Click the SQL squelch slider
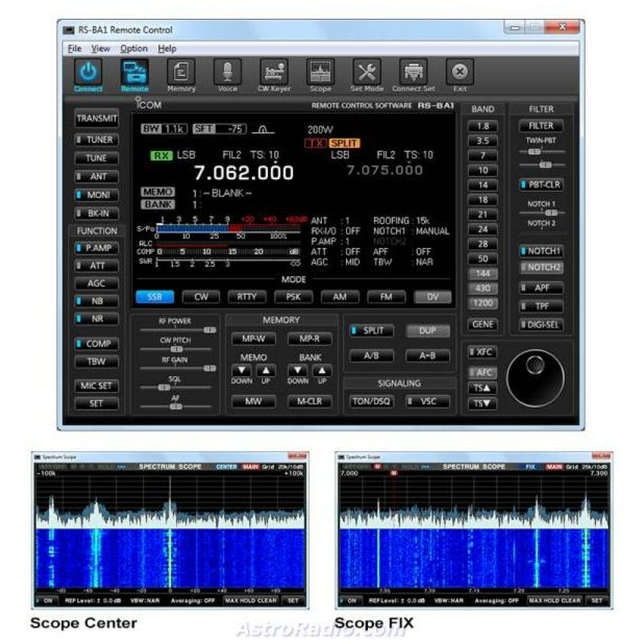 point(175,387)
